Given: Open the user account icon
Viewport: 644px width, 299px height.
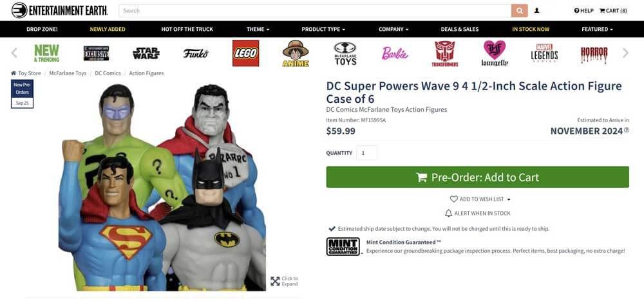Looking at the screenshot, I should click(x=537, y=11).
